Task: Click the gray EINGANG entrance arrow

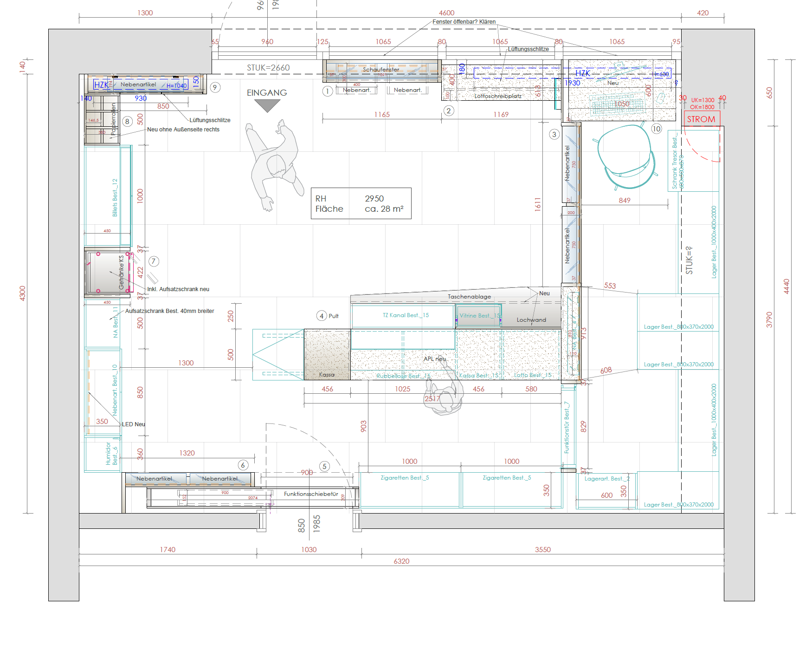Action: 267,106
